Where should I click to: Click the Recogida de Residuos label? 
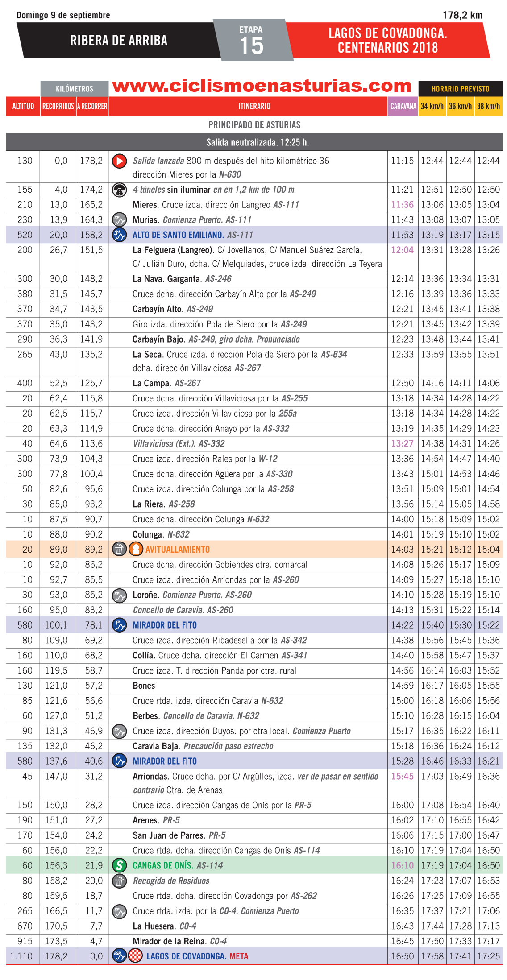click(171, 881)
